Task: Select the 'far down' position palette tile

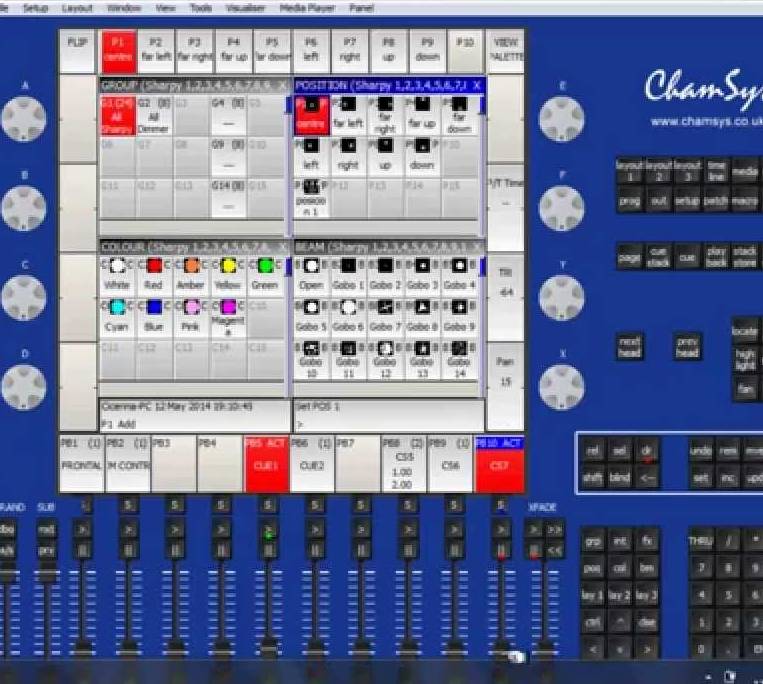Action: (459, 115)
